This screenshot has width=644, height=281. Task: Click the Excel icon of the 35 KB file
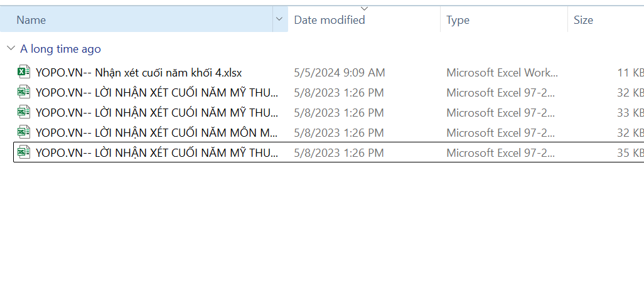[24, 152]
